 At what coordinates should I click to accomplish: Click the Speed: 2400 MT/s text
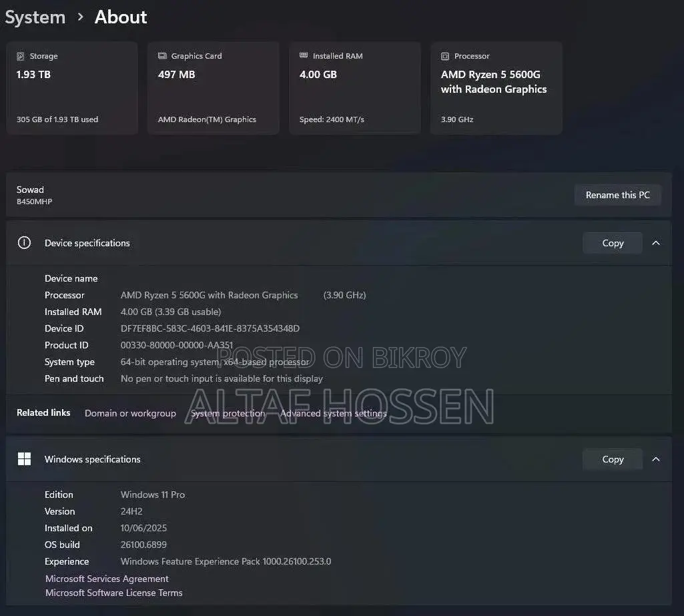click(332, 119)
